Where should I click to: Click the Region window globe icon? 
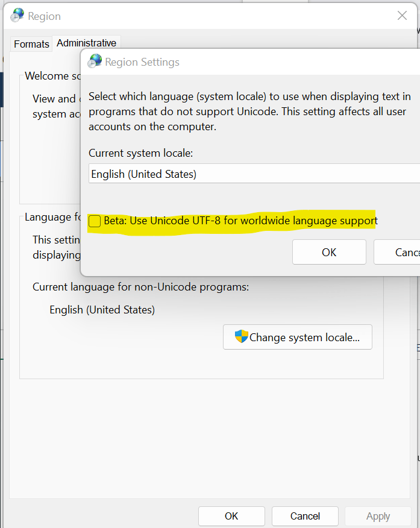[x=18, y=16]
